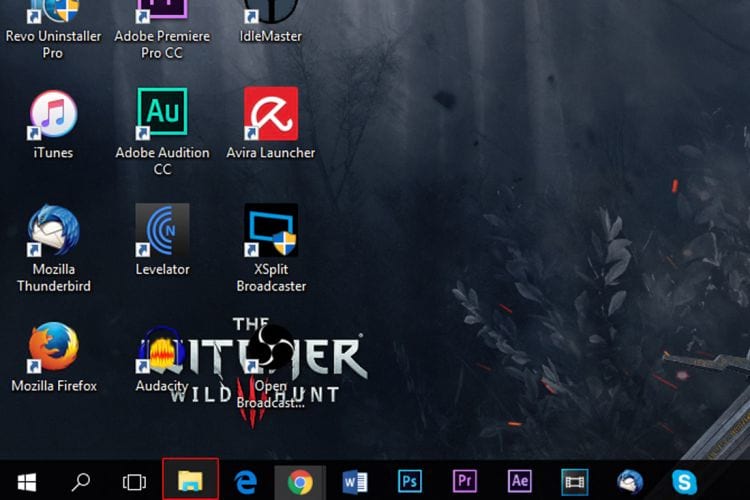Open Task View from the taskbar
Image resolution: width=750 pixels, height=500 pixels.
(134, 482)
